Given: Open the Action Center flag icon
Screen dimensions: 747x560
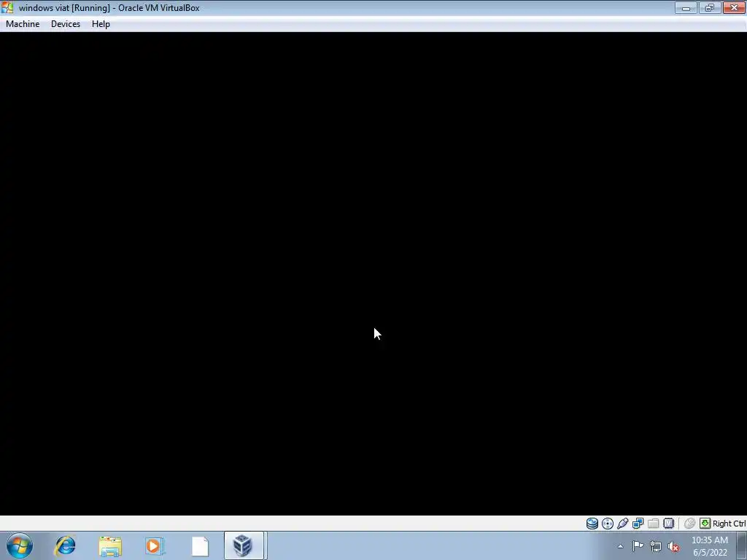Looking at the screenshot, I should point(638,546).
